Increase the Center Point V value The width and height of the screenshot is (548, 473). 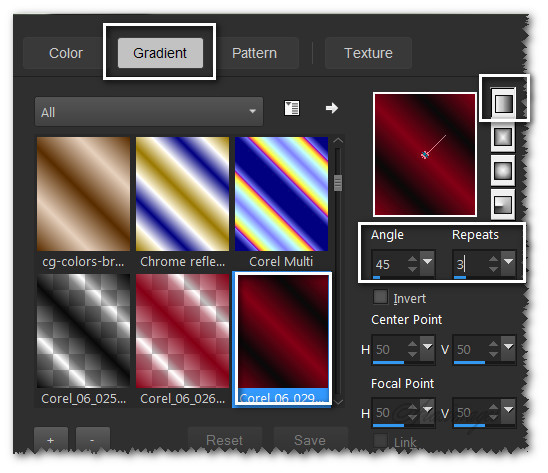click(493, 344)
